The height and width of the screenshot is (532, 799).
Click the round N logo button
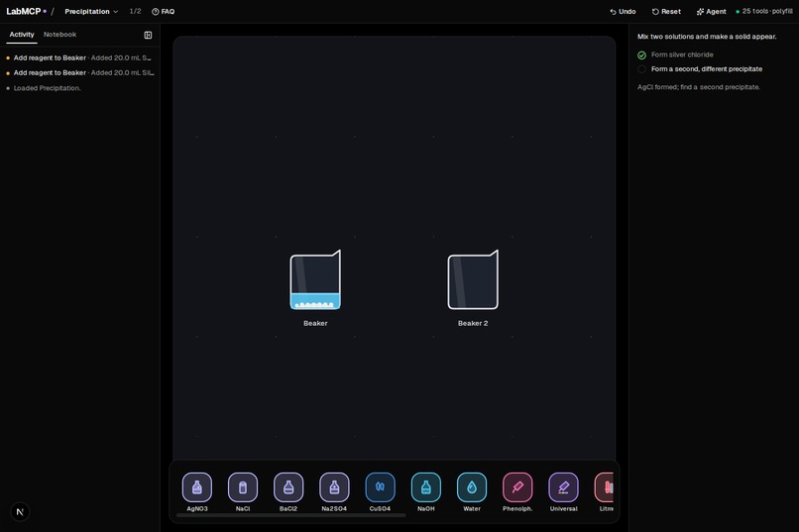[x=20, y=511]
